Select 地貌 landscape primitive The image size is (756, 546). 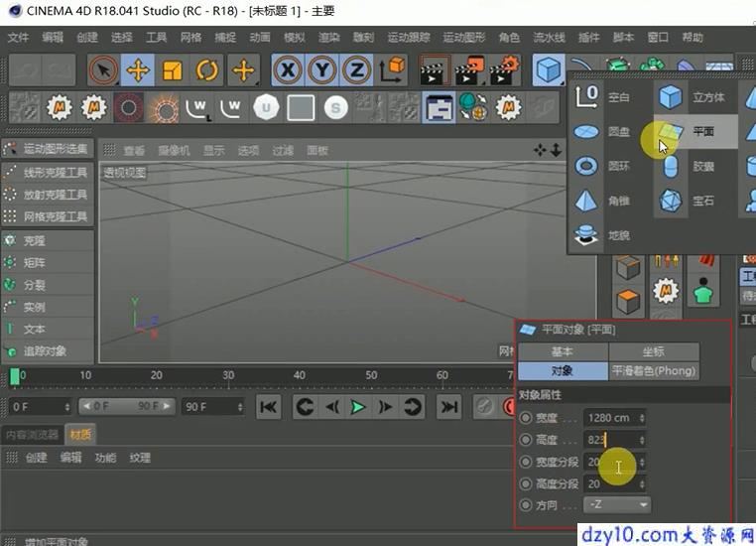[x=602, y=235]
